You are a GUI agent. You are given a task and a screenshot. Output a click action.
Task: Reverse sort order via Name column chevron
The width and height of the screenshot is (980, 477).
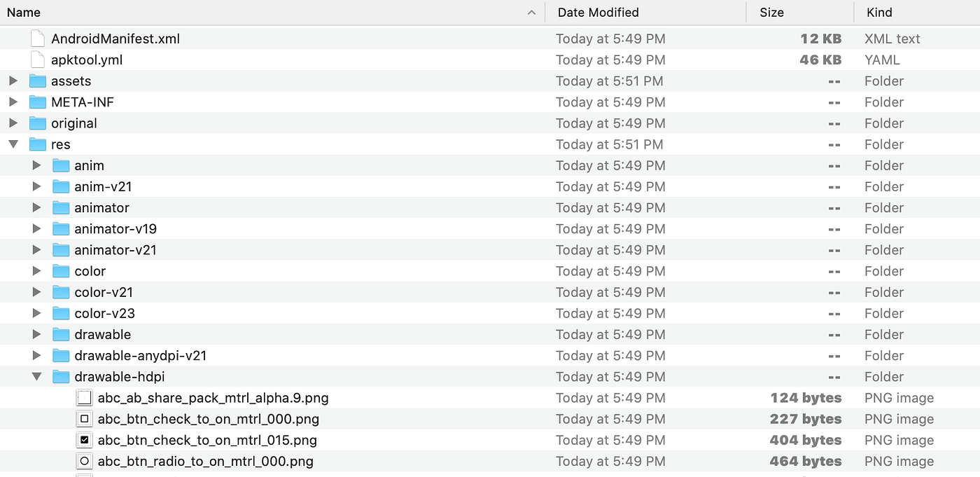click(531, 12)
